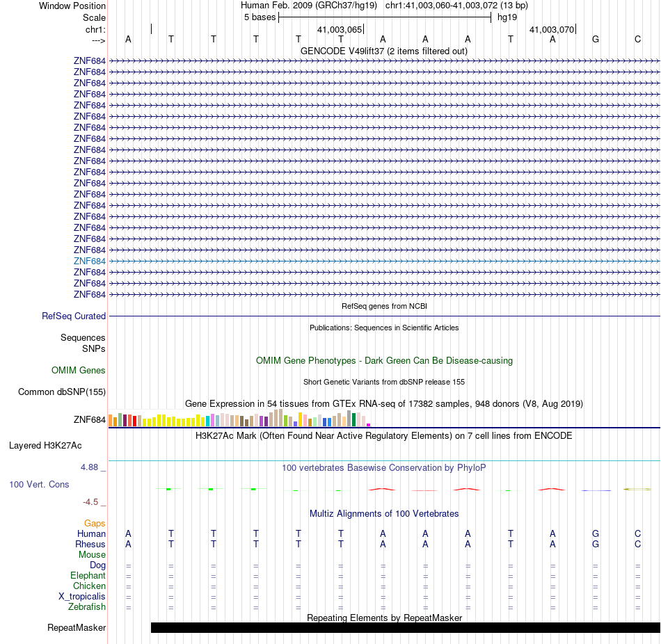Click the 5 bases scale bar
The height and width of the screenshot is (644, 661).
pyautogui.click(x=385, y=17)
